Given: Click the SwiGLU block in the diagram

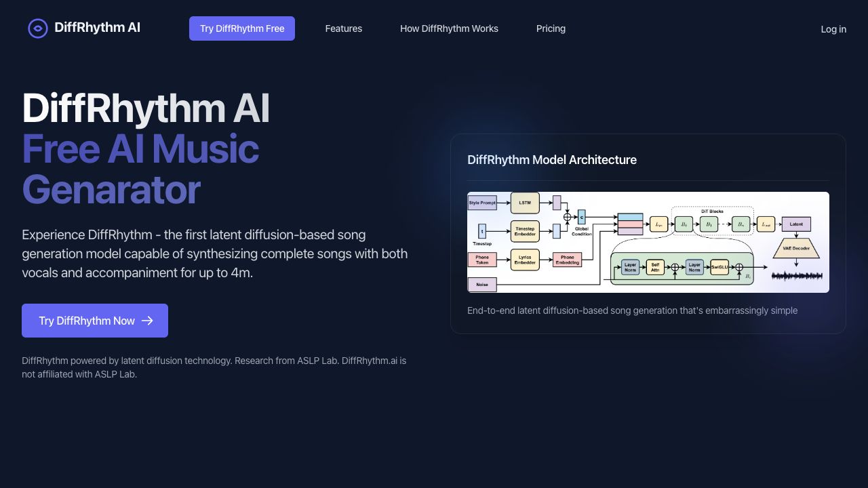Looking at the screenshot, I should (x=719, y=267).
